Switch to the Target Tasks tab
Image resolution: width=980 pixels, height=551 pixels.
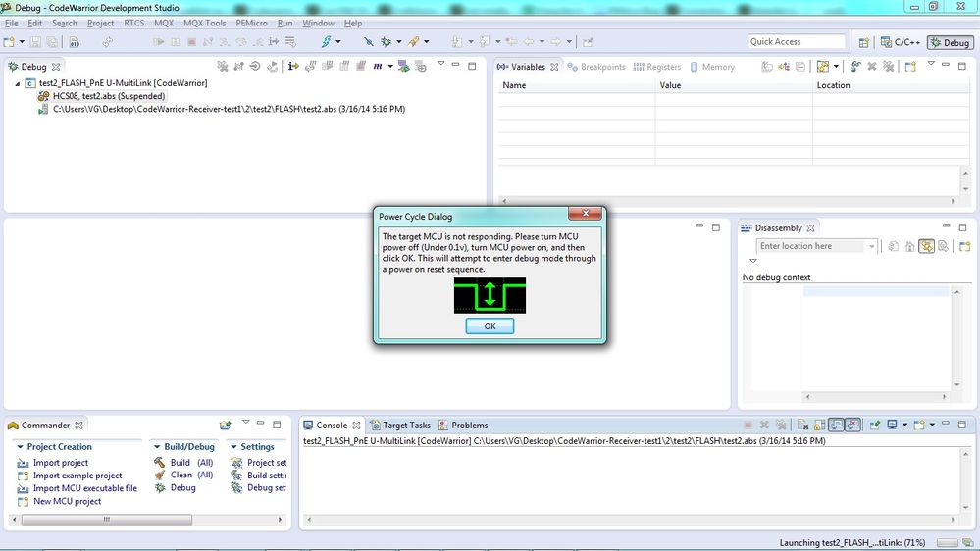click(x=400, y=425)
